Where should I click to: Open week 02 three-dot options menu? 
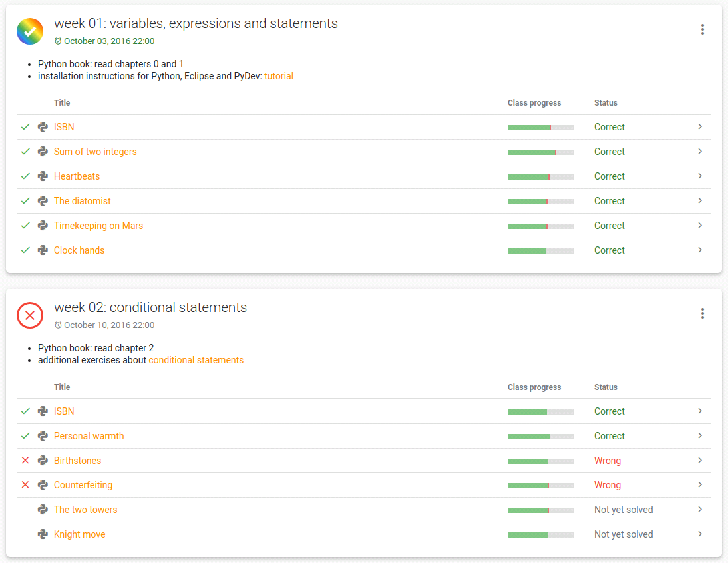703,313
